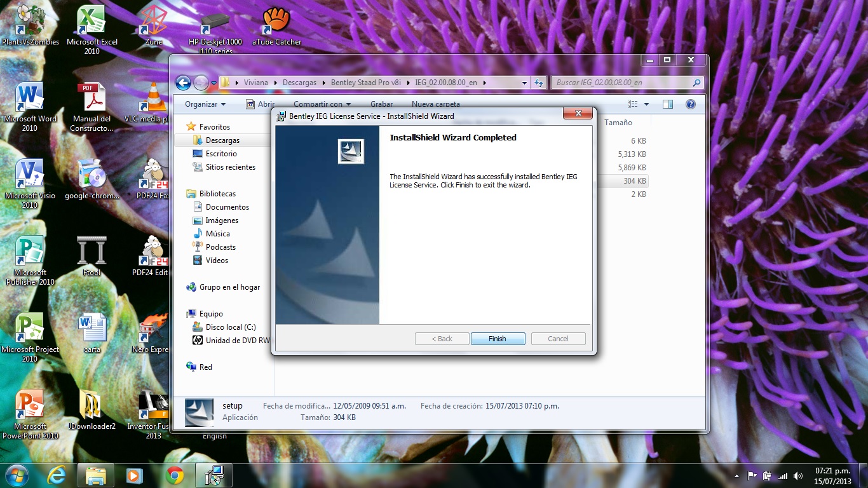
Task: Open Google Chrome from taskbar
Action: tap(175, 475)
